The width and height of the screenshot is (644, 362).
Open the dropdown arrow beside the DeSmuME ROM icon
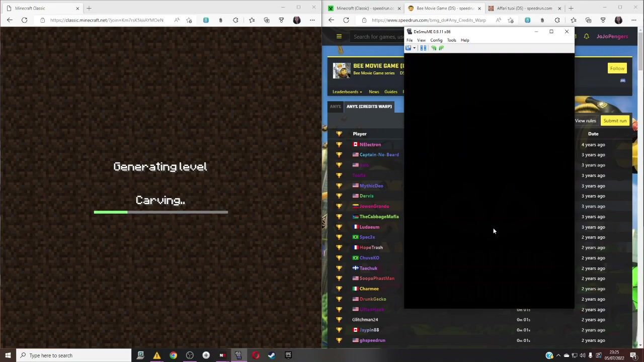click(414, 48)
